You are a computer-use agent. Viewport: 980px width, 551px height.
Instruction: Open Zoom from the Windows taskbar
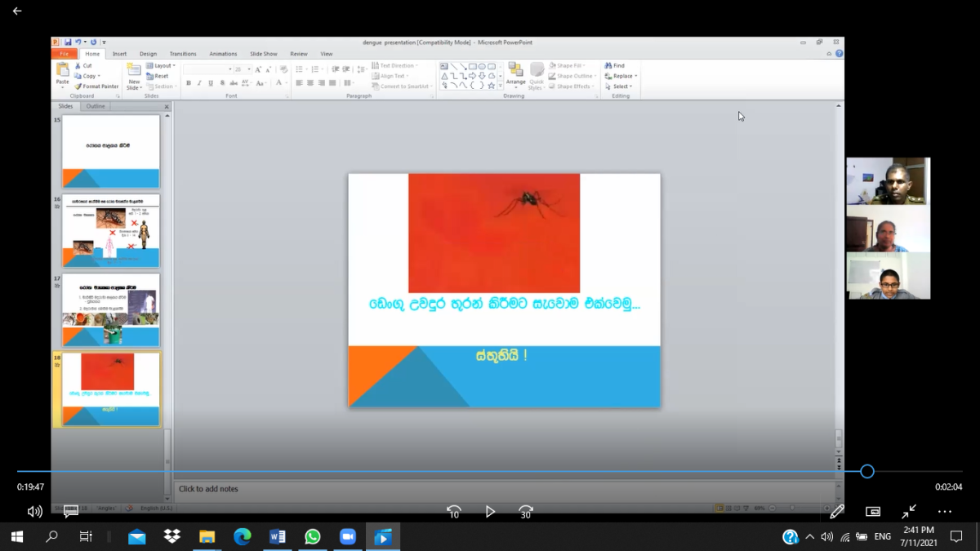click(348, 536)
